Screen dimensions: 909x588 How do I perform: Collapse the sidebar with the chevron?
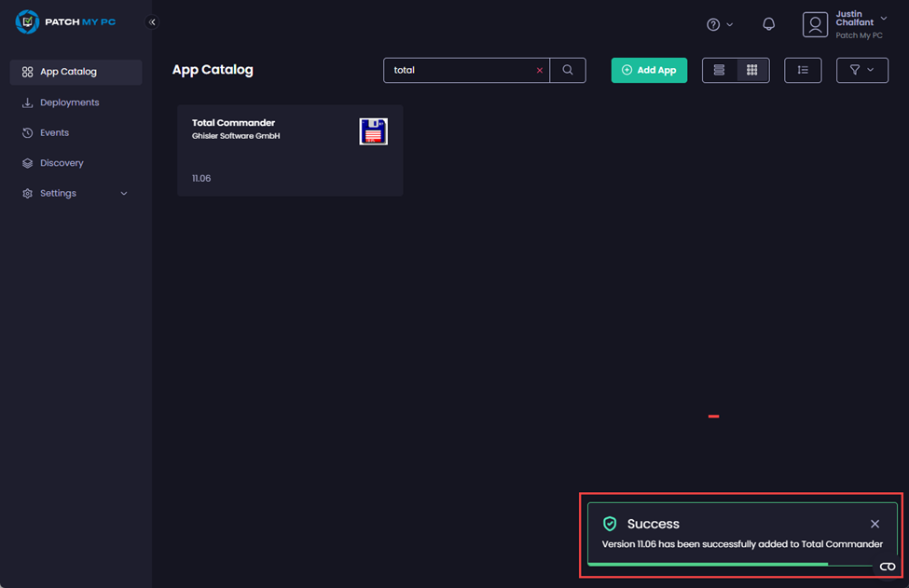click(x=152, y=21)
